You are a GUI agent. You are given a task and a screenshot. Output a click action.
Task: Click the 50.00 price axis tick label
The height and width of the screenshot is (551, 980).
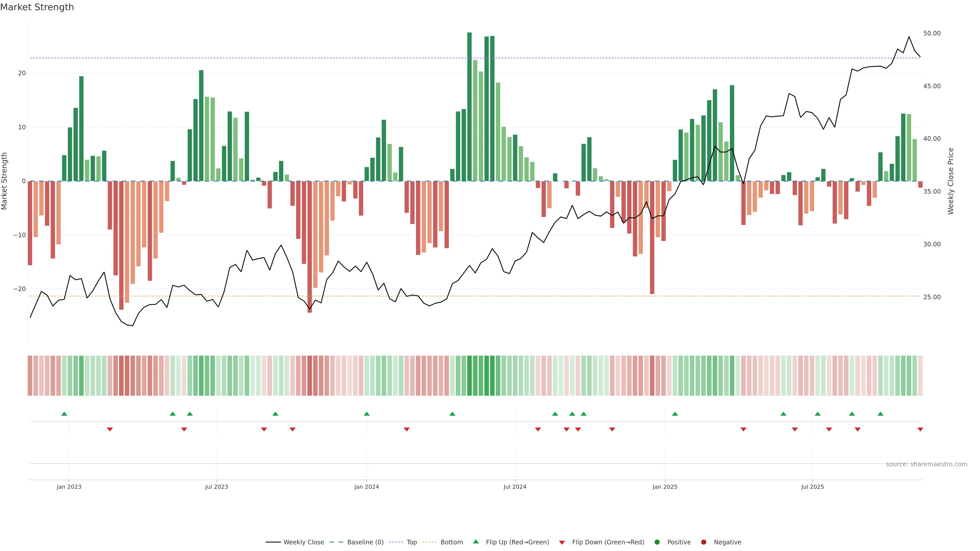(932, 33)
